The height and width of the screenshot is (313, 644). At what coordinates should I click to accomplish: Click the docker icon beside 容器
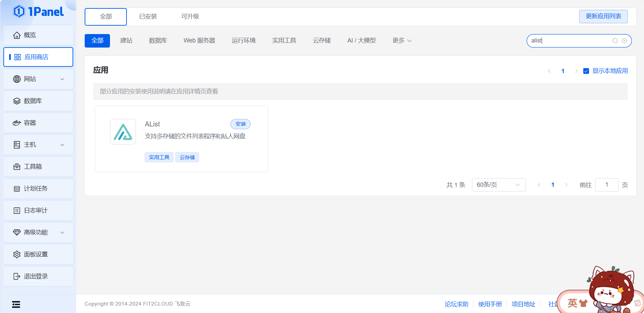tap(17, 123)
